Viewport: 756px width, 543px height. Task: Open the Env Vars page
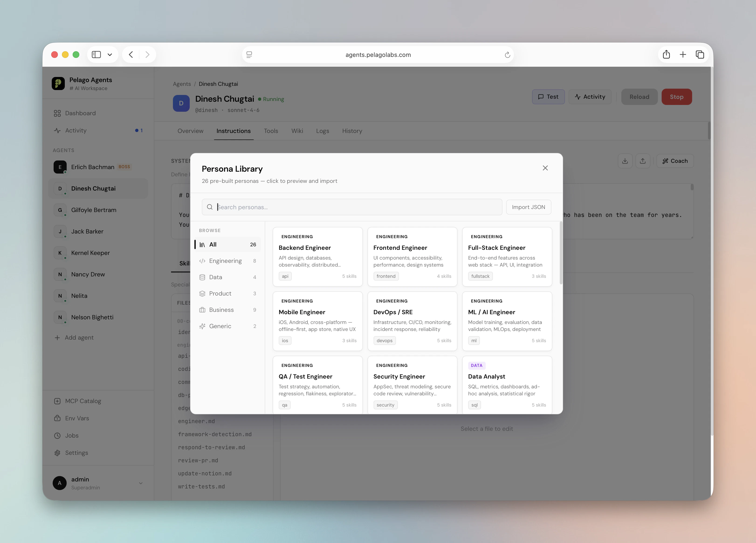[x=98, y=418]
